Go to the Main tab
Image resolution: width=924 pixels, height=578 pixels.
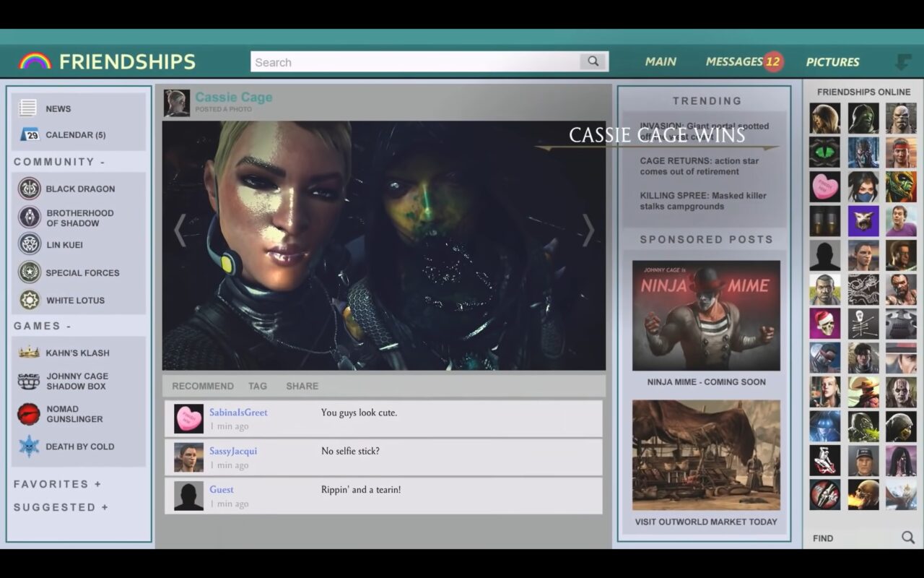[x=661, y=62]
